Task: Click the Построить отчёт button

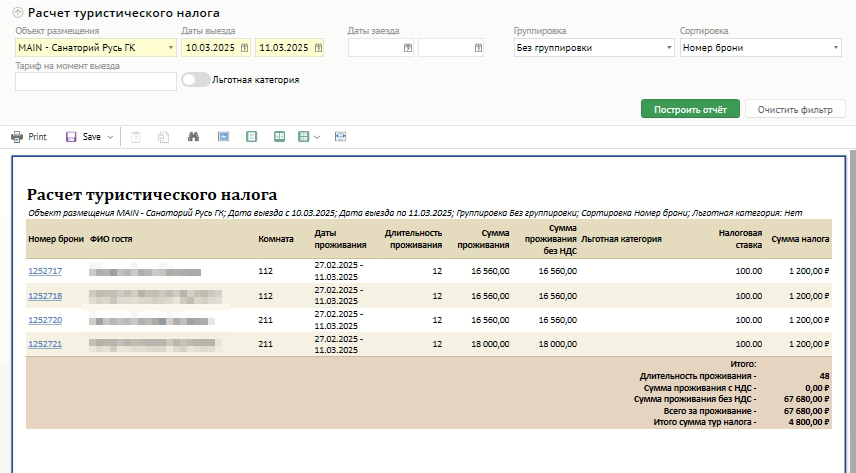Action: click(690, 109)
